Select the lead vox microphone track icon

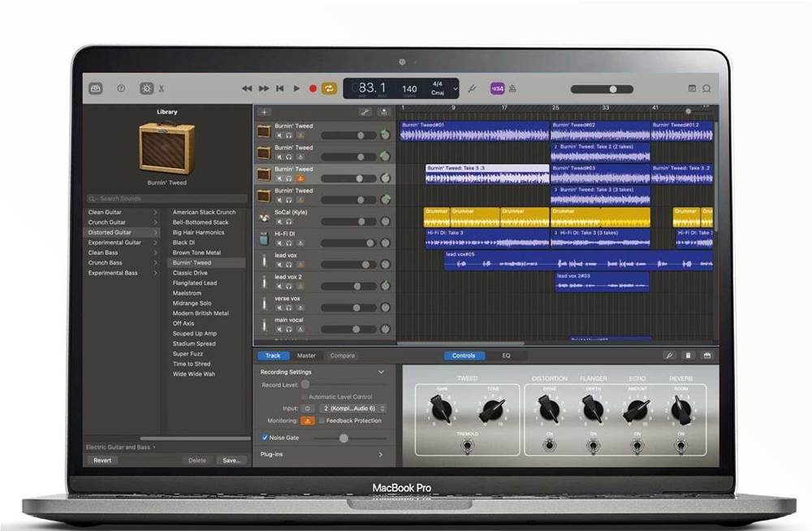(264, 261)
